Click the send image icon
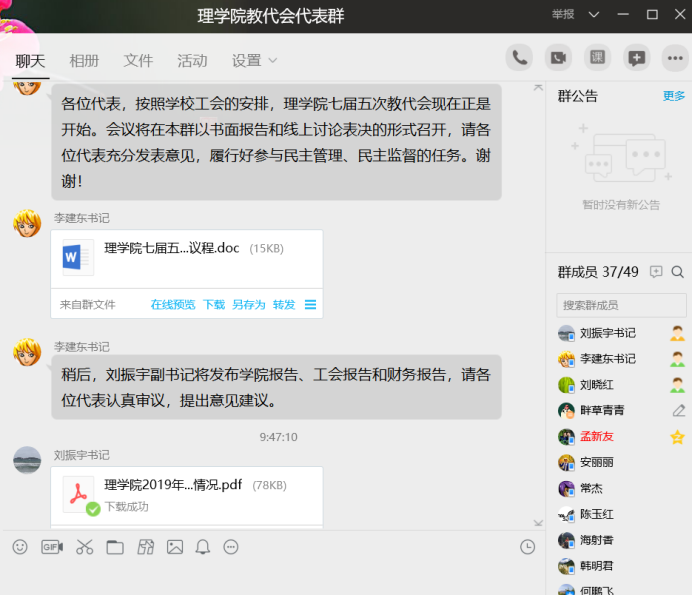The width and height of the screenshot is (692, 595). (x=175, y=547)
